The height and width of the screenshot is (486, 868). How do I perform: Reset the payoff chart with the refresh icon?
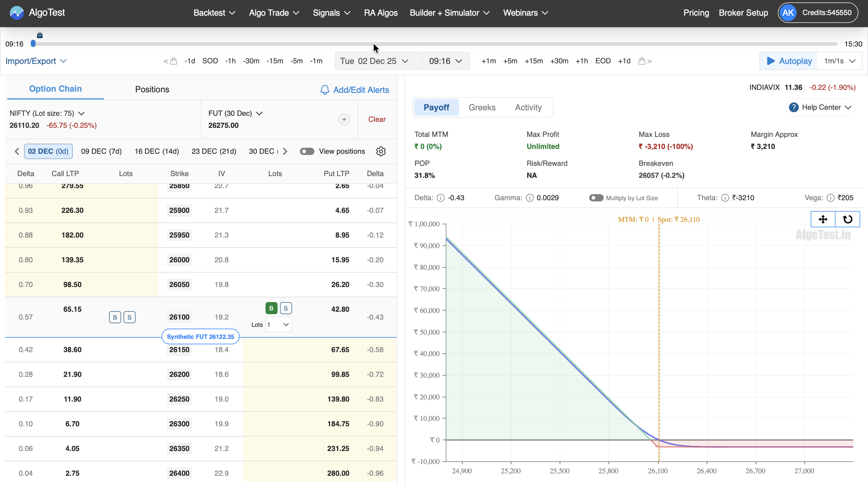(848, 219)
